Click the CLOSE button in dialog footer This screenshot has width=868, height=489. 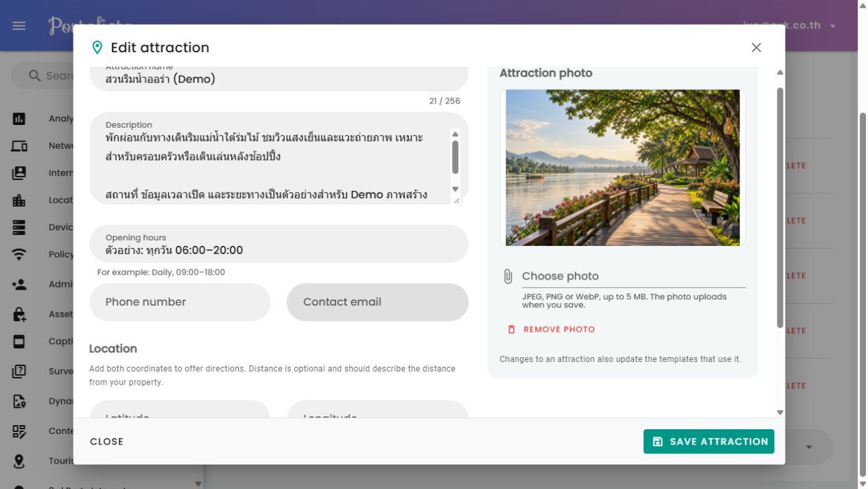pos(107,442)
